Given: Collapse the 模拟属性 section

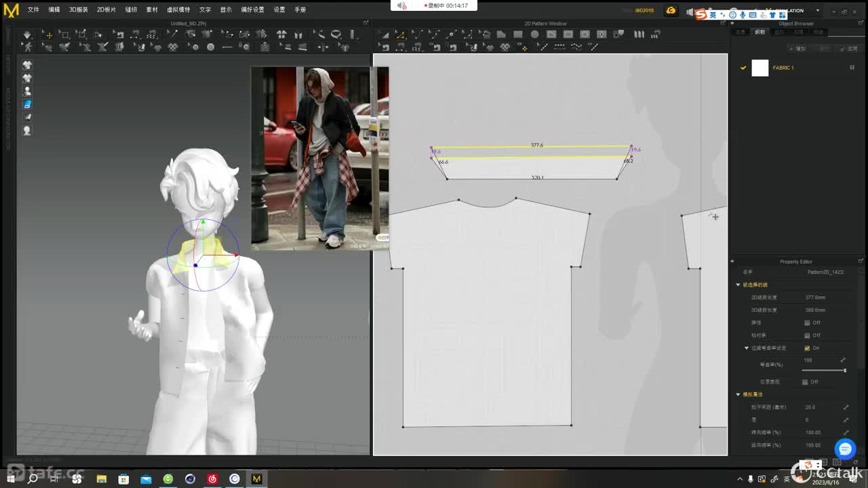Looking at the screenshot, I should (738, 394).
